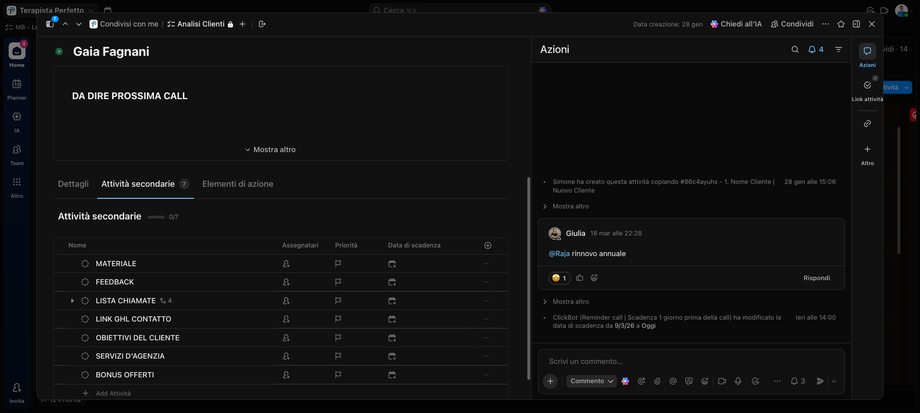This screenshot has height=413, width=920.
Task: Click the subtasks progress bar 0/7
Action: (163, 217)
